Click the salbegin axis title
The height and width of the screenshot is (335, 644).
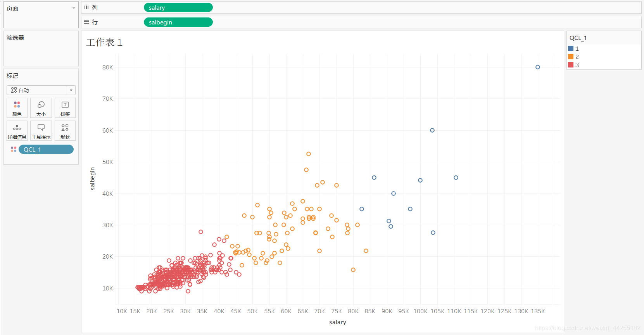pyautogui.click(x=92, y=179)
